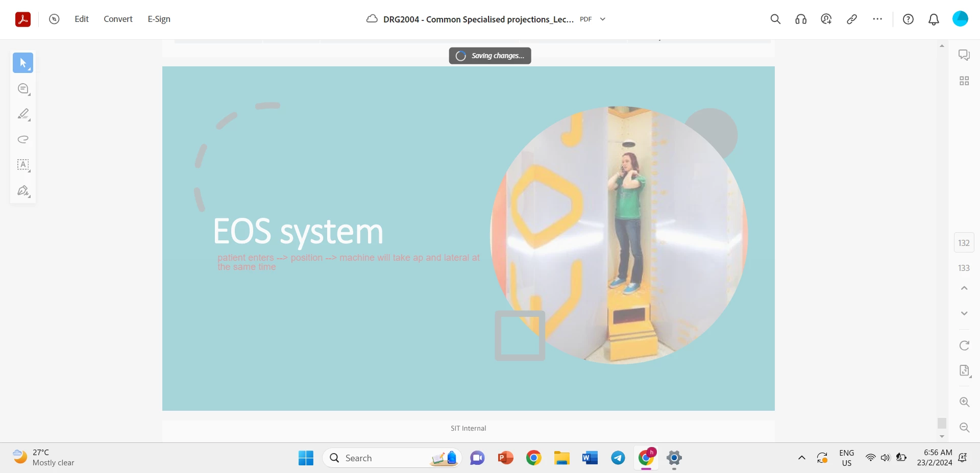Select the arrow selection tool
Image resolution: width=980 pixels, height=473 pixels.
click(23, 63)
